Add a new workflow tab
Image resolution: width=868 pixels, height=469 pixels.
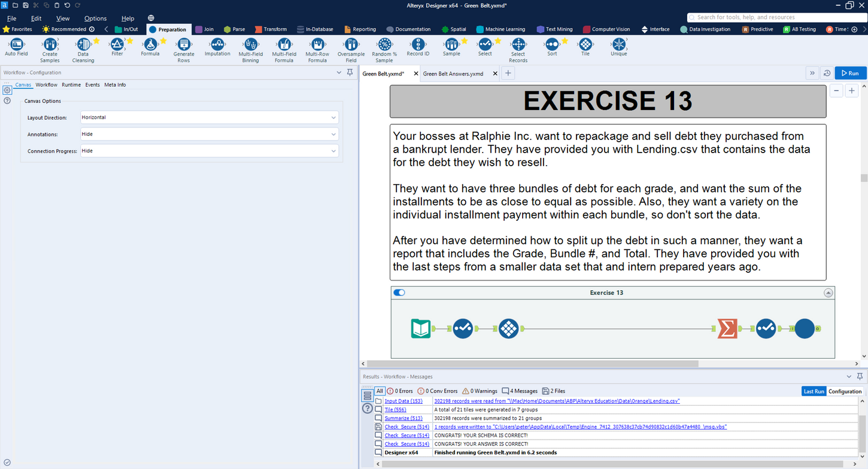click(x=508, y=73)
